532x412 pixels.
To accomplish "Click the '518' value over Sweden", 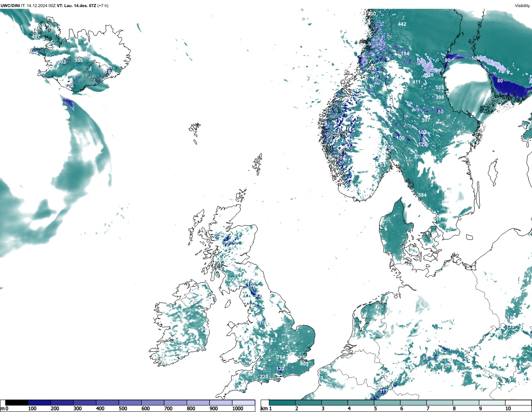I will click(440, 88).
